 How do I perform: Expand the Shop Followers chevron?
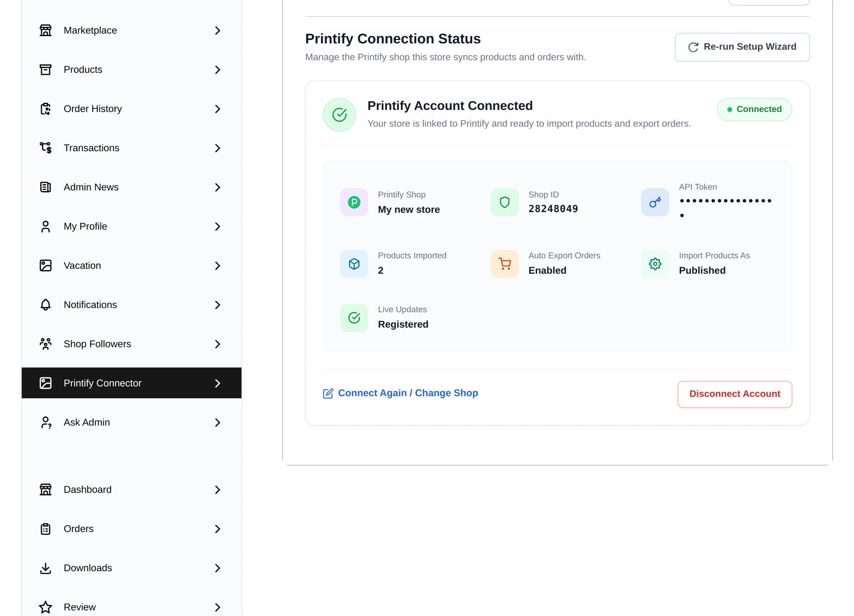click(x=217, y=344)
